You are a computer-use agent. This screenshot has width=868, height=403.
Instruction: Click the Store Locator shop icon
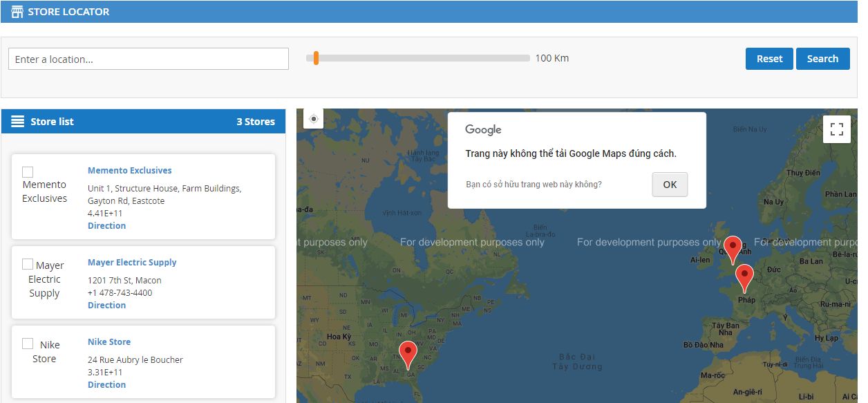point(17,12)
